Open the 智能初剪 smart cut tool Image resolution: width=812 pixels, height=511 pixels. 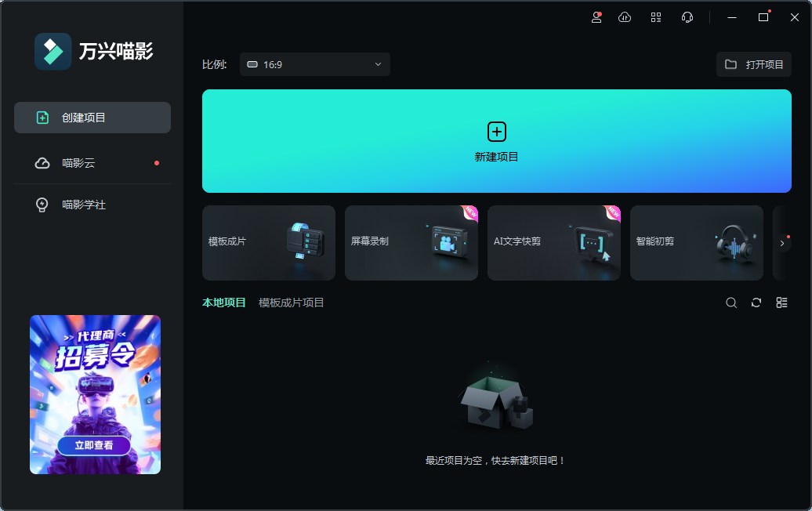[x=696, y=243]
